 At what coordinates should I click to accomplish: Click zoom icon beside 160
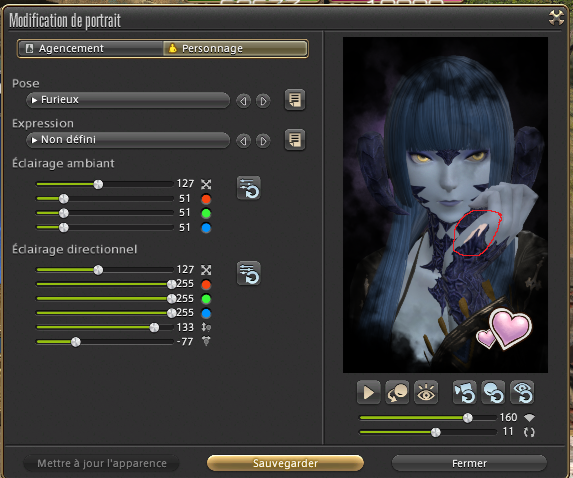529,417
